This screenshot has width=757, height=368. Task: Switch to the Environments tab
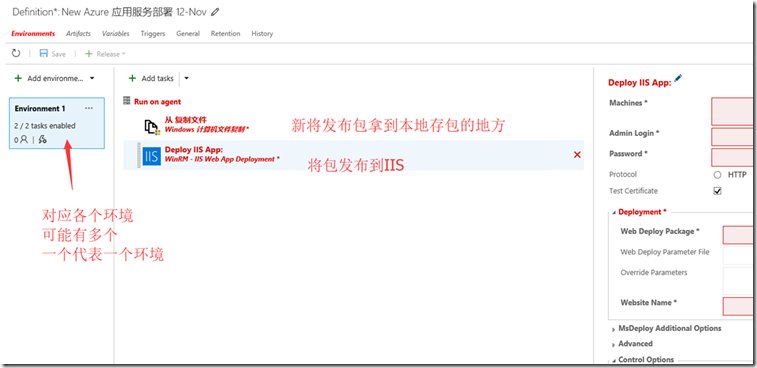click(33, 34)
